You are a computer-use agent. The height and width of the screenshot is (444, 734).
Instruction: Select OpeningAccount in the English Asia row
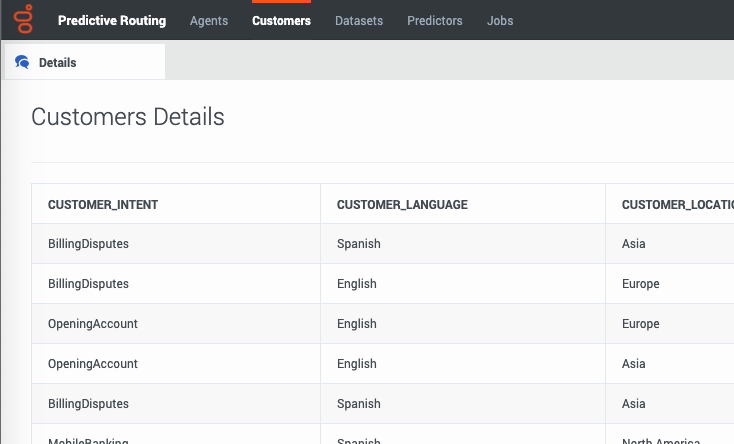click(93, 364)
